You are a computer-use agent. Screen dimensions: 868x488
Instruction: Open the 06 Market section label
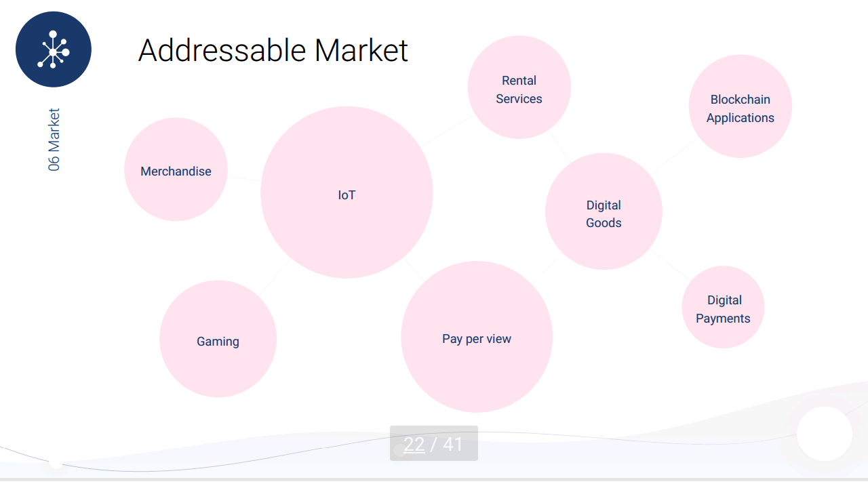tap(54, 140)
